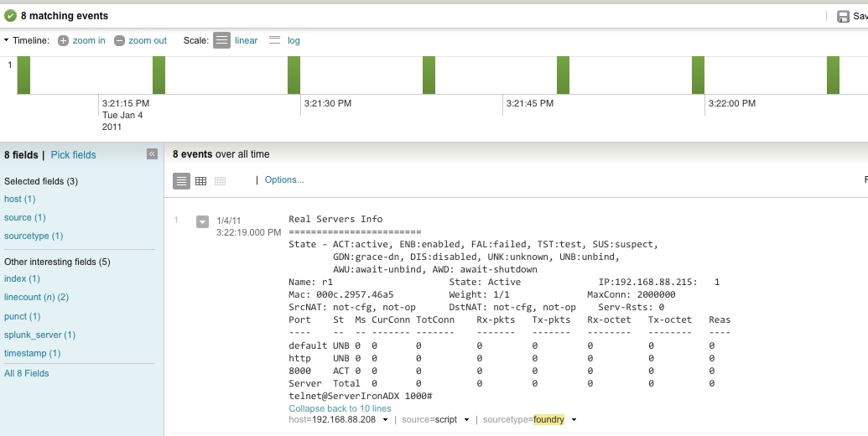Select the log scale icon
The height and width of the screenshot is (436, 868).
pyautogui.click(x=274, y=40)
